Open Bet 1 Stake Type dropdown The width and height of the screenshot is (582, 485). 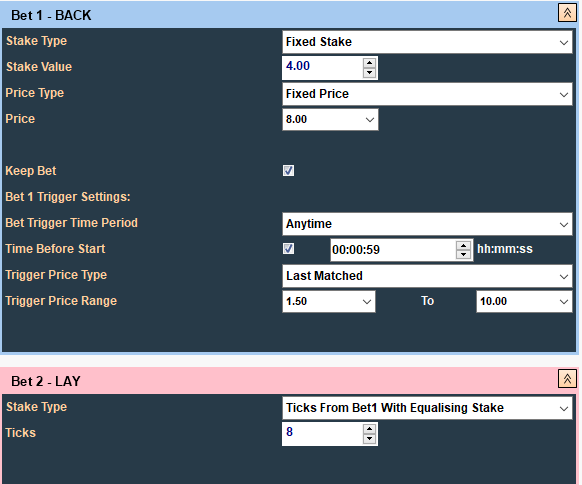click(x=427, y=42)
